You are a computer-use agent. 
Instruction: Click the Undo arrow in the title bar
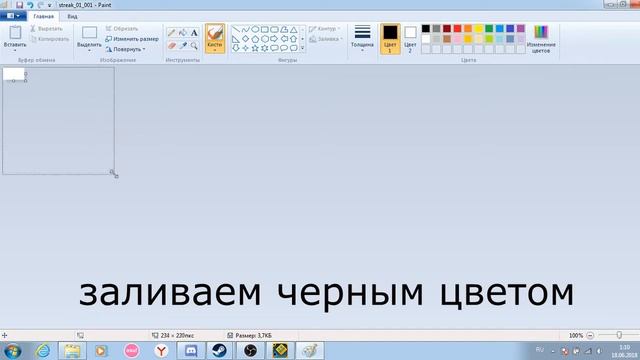(x=30, y=5)
